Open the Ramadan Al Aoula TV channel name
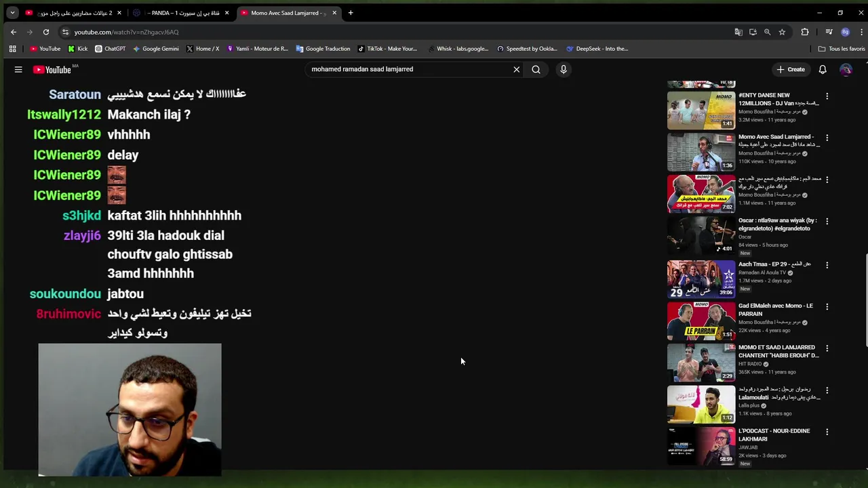Image resolution: width=868 pixels, height=488 pixels. coord(762,272)
